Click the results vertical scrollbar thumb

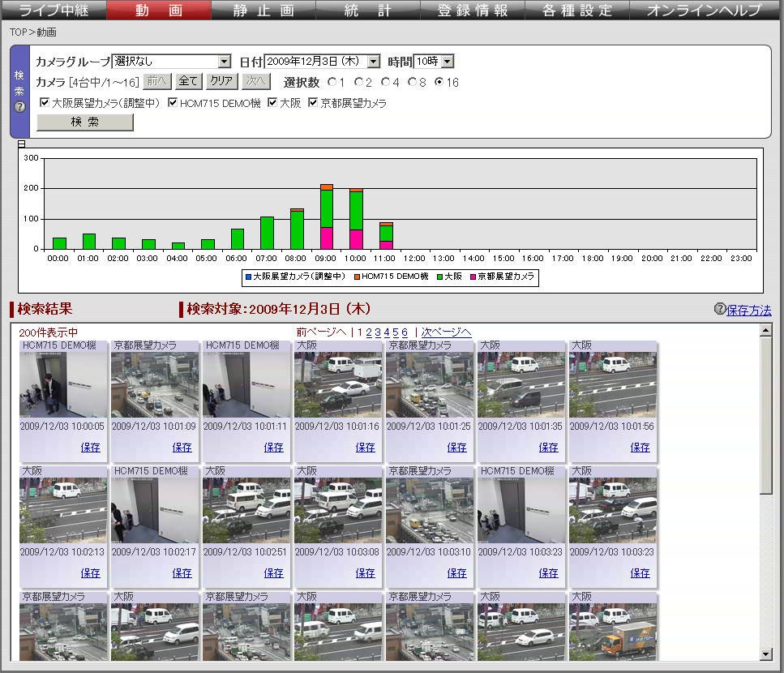[x=765, y=415]
